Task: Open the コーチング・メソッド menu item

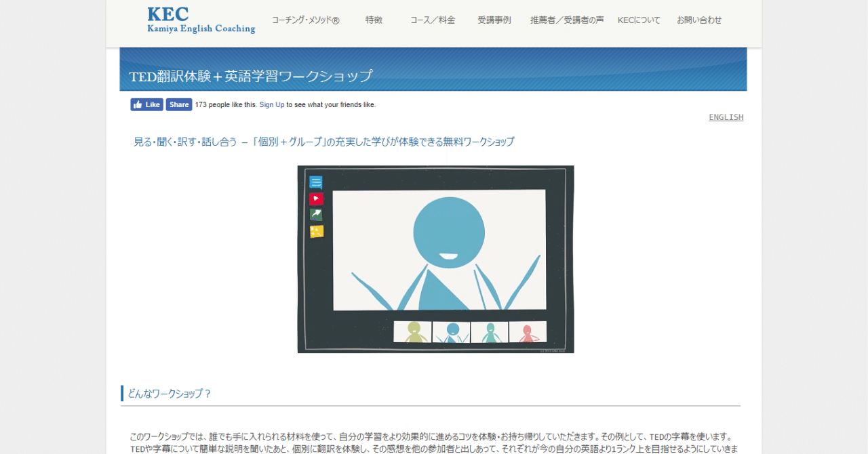Action: pyautogui.click(x=305, y=20)
